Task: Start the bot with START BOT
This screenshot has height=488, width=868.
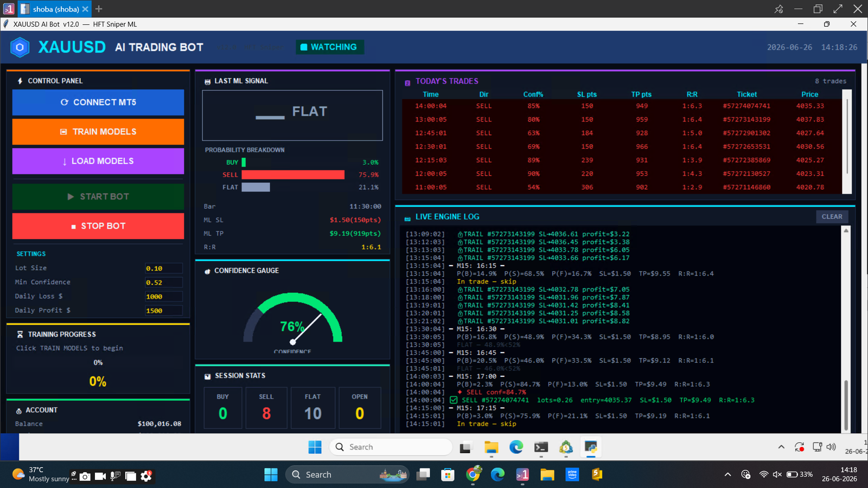Action: click(x=98, y=196)
